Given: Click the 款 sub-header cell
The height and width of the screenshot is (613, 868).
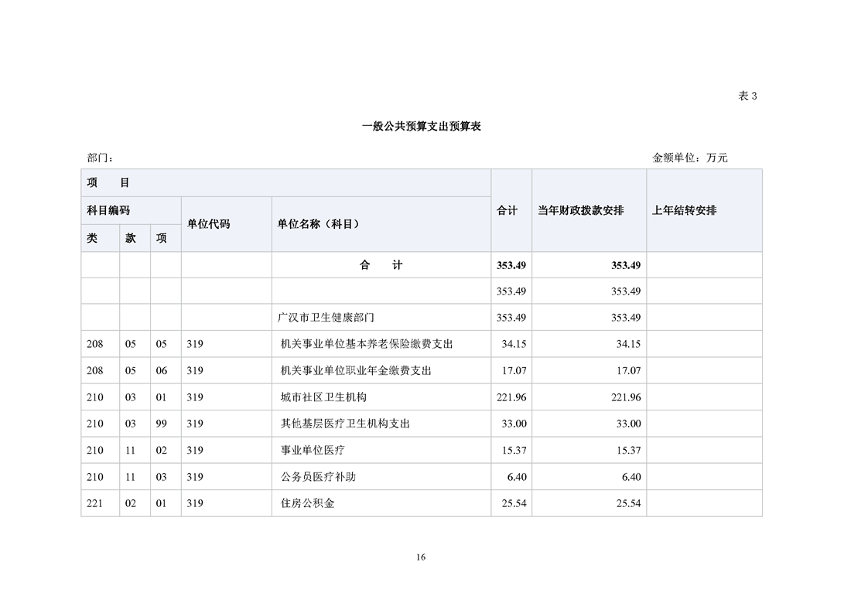Looking at the screenshot, I should click(x=135, y=238).
